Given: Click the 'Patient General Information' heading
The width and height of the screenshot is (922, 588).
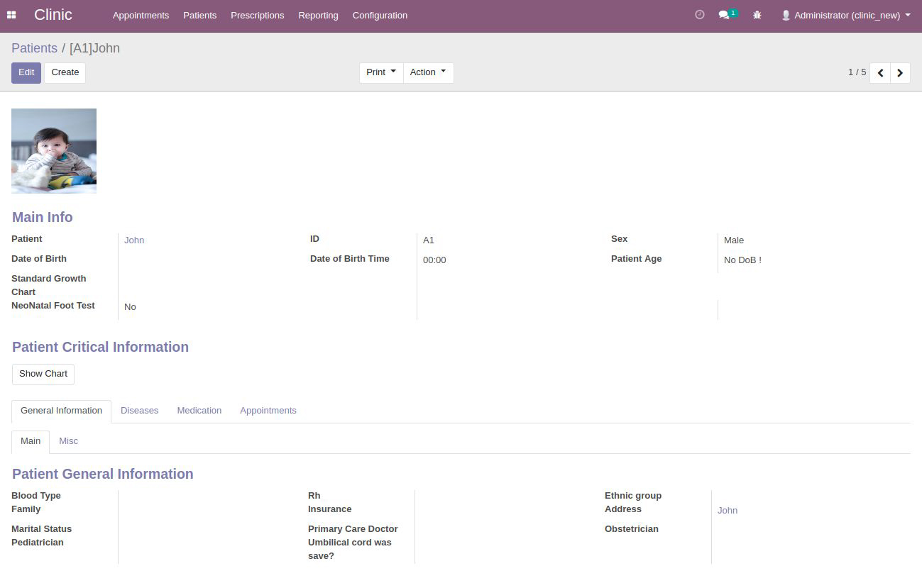Looking at the screenshot, I should 103,474.
